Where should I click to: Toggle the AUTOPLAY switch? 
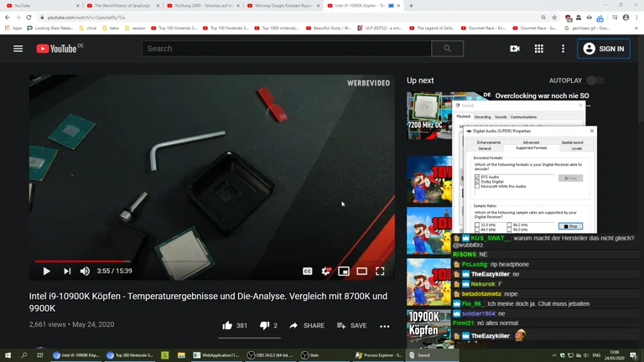tap(595, 80)
